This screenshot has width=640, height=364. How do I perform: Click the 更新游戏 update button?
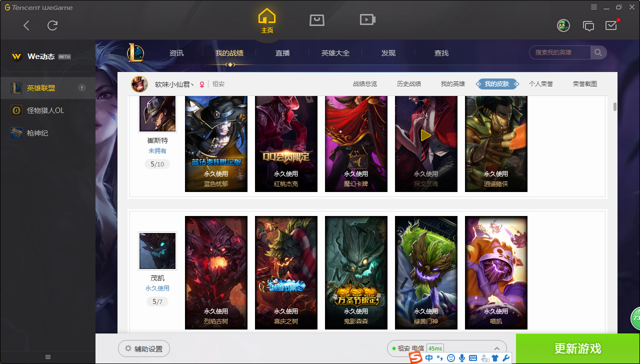coord(578,349)
